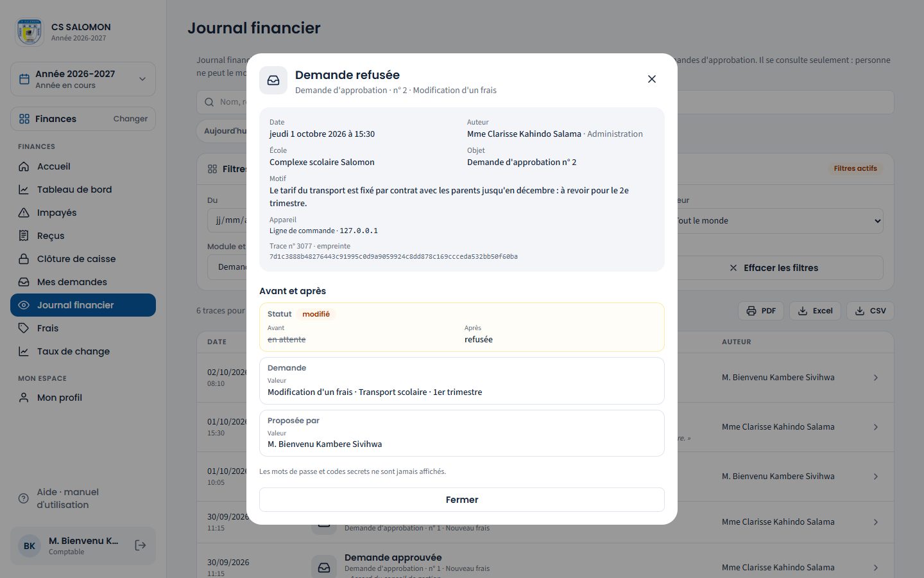Click the BK user avatar
This screenshot has width=924, height=578.
[x=30, y=546]
